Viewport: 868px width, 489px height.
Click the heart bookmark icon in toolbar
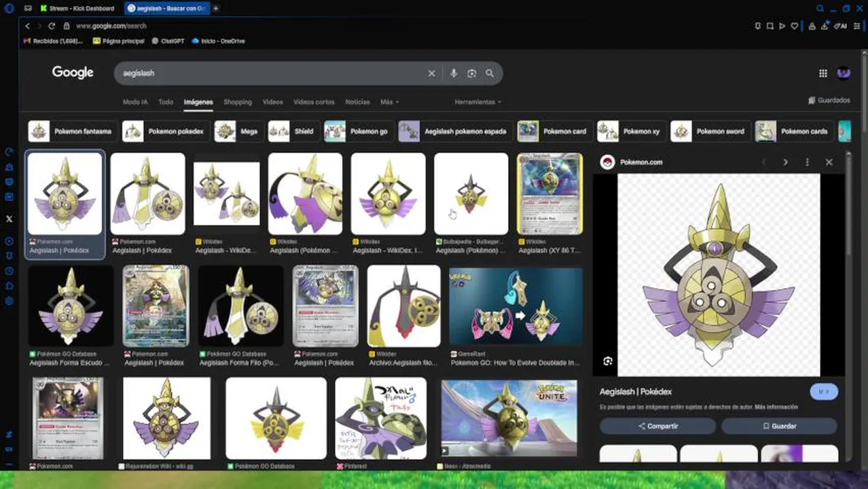click(x=795, y=26)
